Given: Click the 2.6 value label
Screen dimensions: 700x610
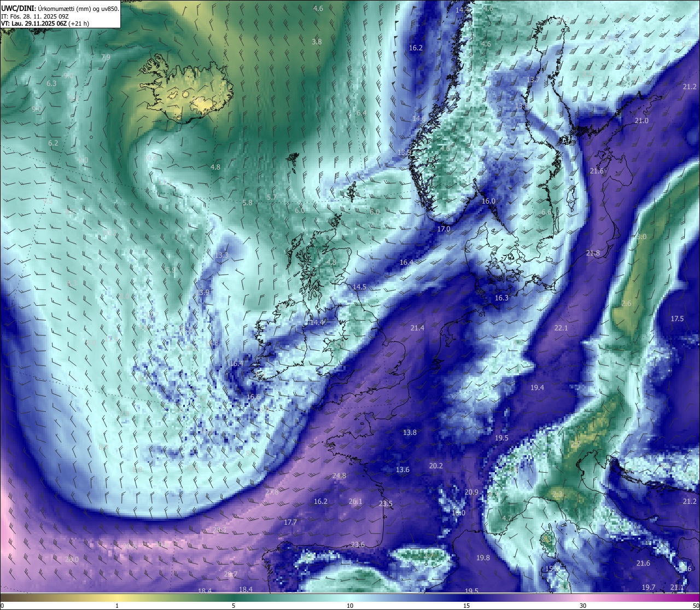Looking at the screenshot, I should click(x=626, y=303).
